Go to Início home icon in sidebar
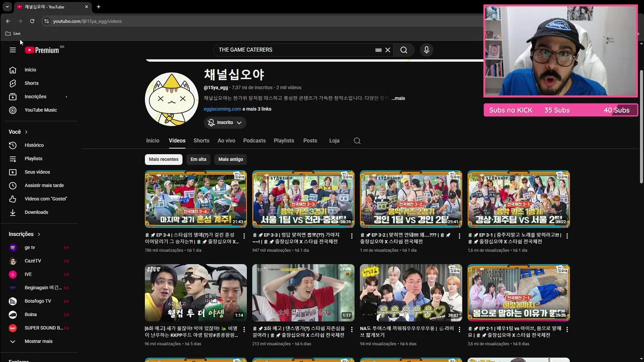 (13, 70)
